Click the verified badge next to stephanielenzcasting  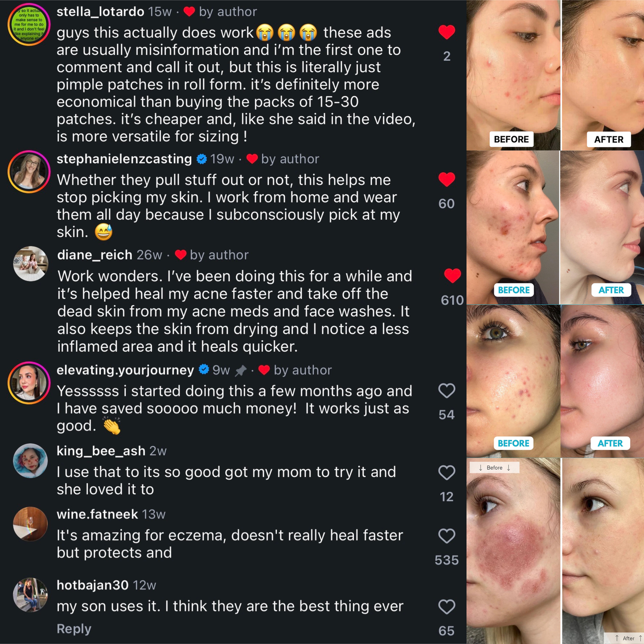202,159
